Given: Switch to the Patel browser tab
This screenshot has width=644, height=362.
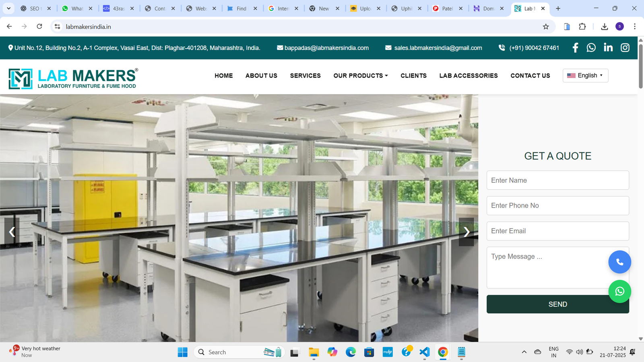Looking at the screenshot, I should [x=446, y=8].
